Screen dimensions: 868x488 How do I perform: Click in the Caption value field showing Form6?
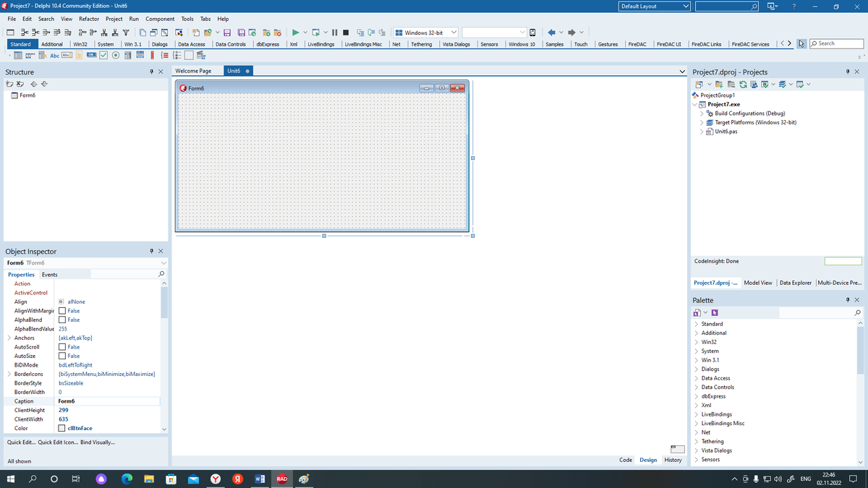pyautogui.click(x=108, y=401)
